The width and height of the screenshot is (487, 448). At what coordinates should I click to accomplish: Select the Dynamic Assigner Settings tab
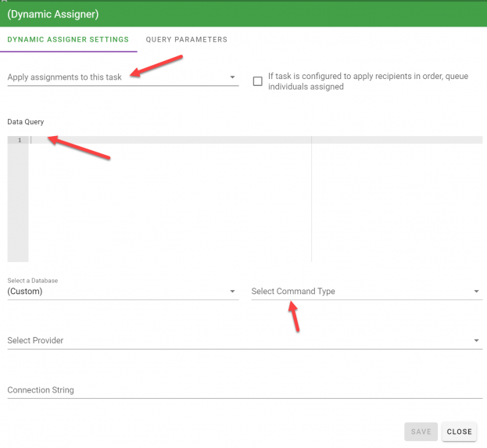[68, 39]
